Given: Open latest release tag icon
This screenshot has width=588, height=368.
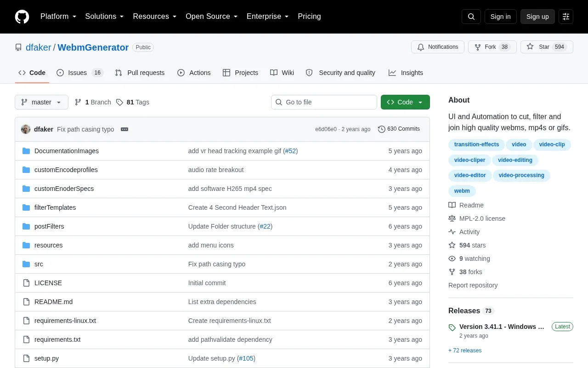Looking at the screenshot, I should tap(452, 327).
